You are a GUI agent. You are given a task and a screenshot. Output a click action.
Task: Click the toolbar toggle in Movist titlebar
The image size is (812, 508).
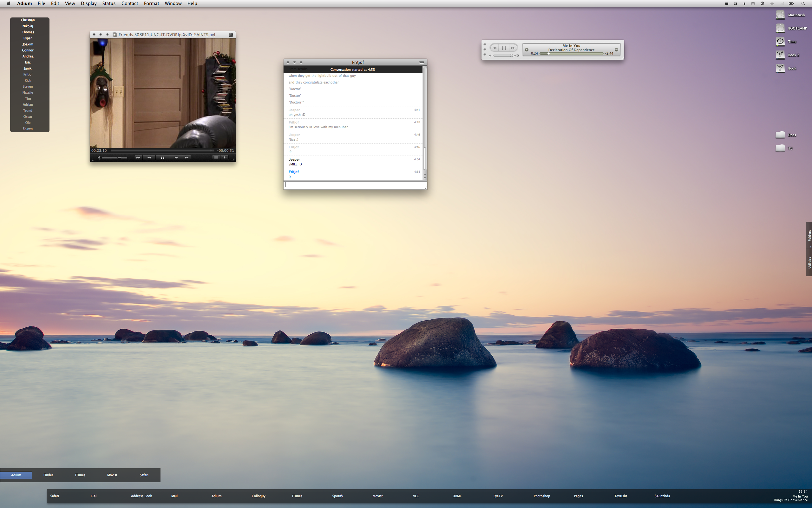pyautogui.click(x=231, y=35)
